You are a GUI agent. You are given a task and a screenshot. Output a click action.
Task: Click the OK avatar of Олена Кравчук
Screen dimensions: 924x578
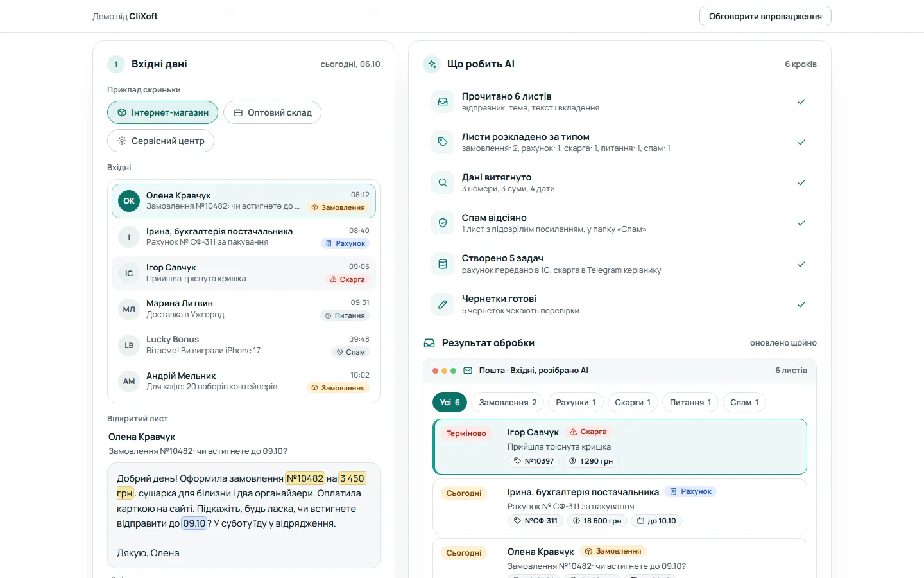129,201
